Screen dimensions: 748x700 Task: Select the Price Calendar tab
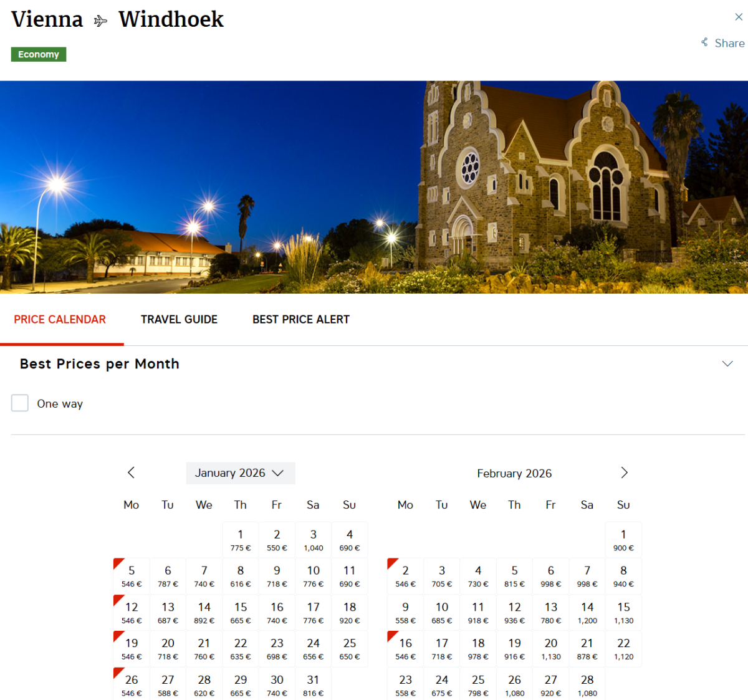click(x=60, y=319)
